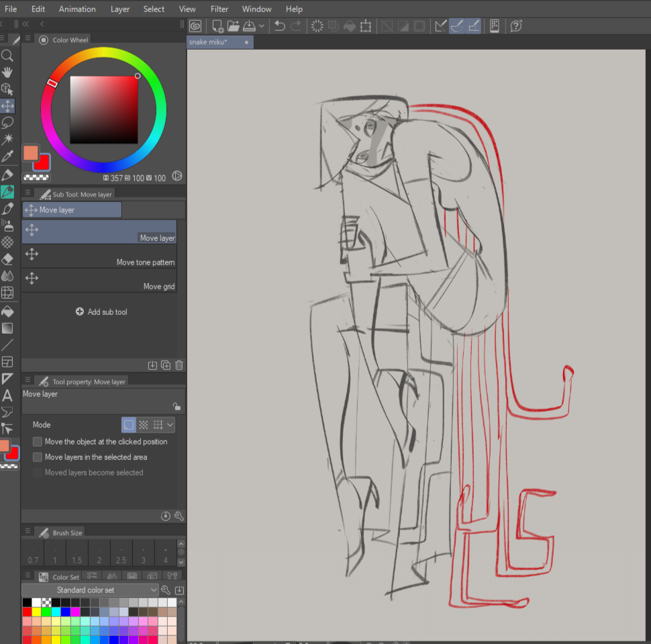The width and height of the screenshot is (651, 644).
Task: Choose the Eraser tool
Action: tap(7, 259)
